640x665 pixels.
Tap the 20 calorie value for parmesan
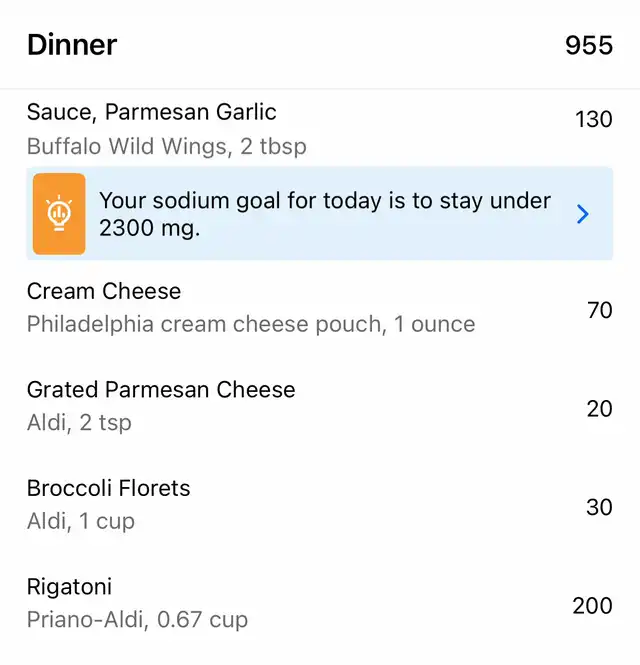(599, 409)
